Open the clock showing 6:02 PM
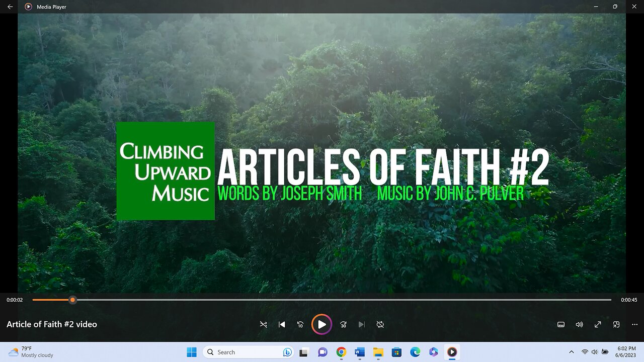The image size is (644, 362). point(626,352)
